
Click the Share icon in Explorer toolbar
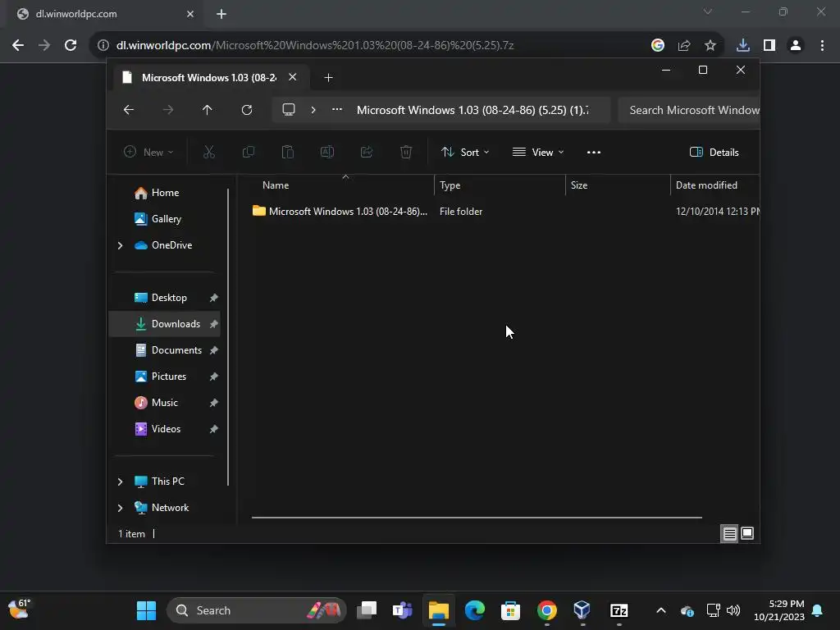point(367,152)
